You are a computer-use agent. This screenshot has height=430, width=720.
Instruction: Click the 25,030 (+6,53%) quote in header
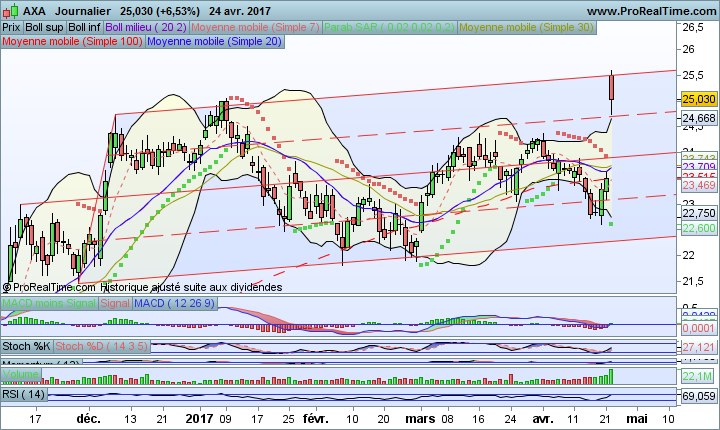(x=160, y=11)
